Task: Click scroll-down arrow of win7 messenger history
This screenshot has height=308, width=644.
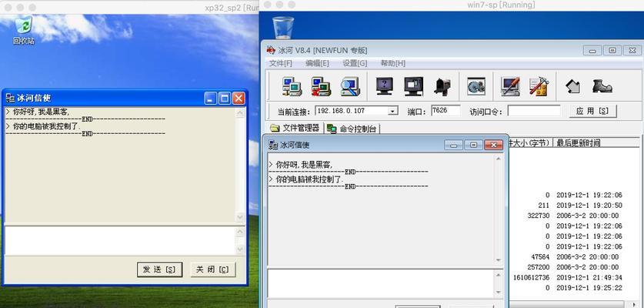Action: tap(499, 260)
